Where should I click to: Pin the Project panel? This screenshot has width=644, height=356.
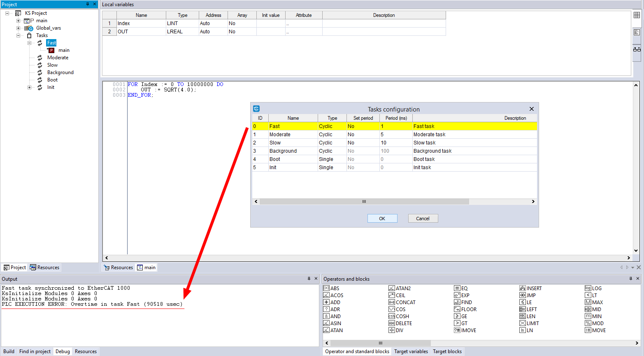tap(88, 4)
